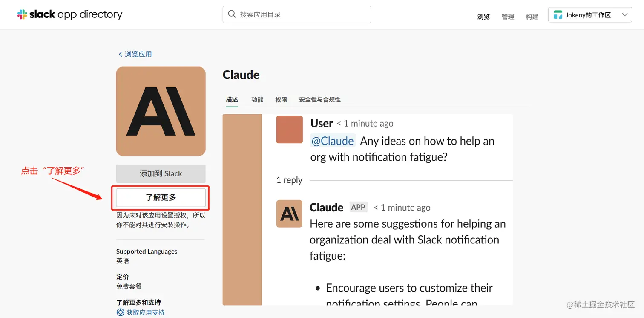Open the 获取应用支持 link

point(146,312)
